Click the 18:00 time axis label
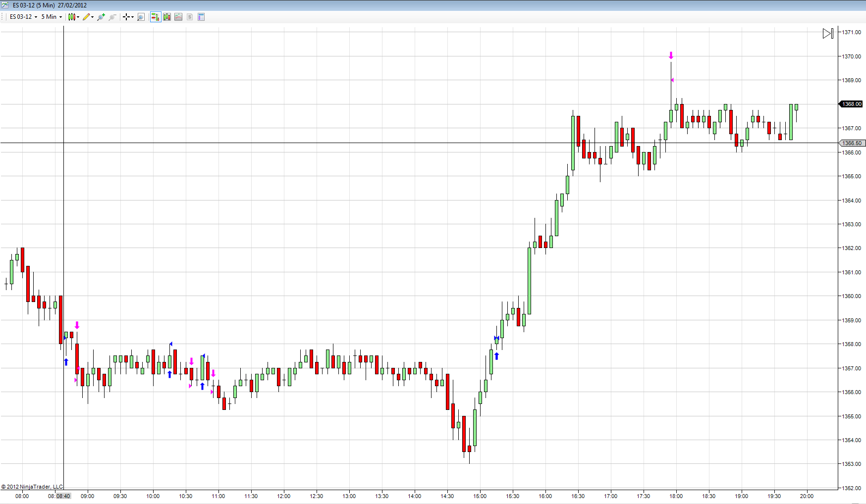 coord(676,496)
